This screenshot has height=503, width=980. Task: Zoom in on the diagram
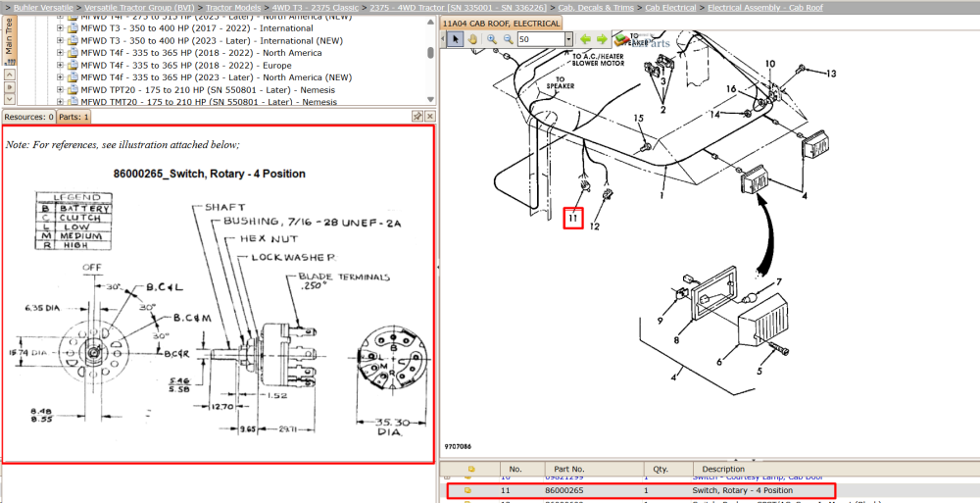coord(492,39)
